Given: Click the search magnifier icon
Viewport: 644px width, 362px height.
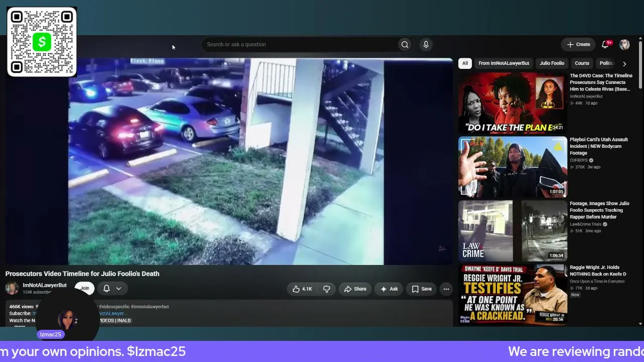Looking at the screenshot, I should (x=405, y=45).
